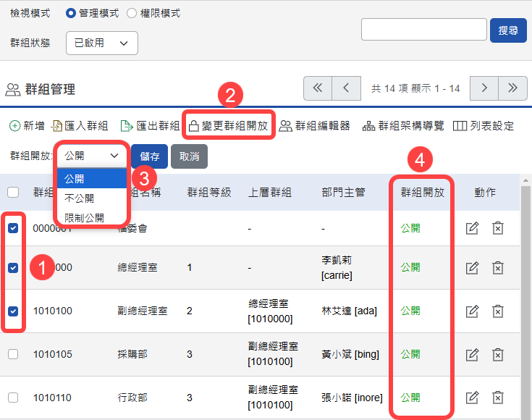
Task: Go to the first page of results
Action: pos(317,88)
